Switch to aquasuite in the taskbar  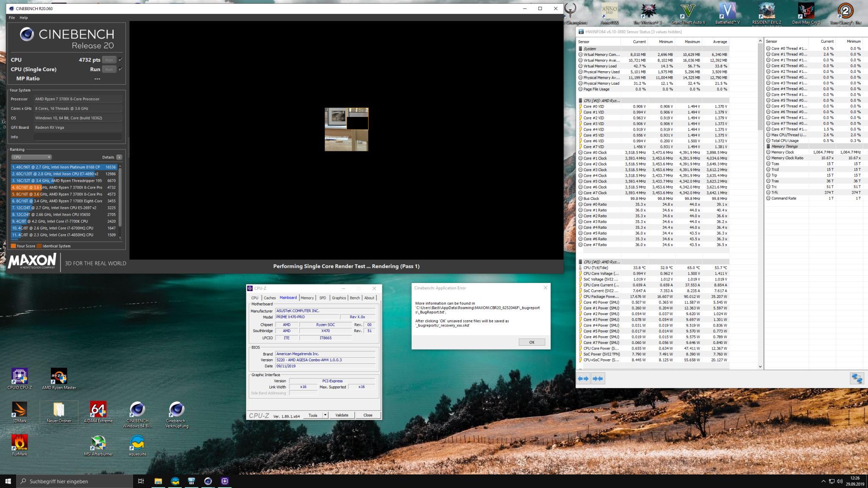(175, 481)
